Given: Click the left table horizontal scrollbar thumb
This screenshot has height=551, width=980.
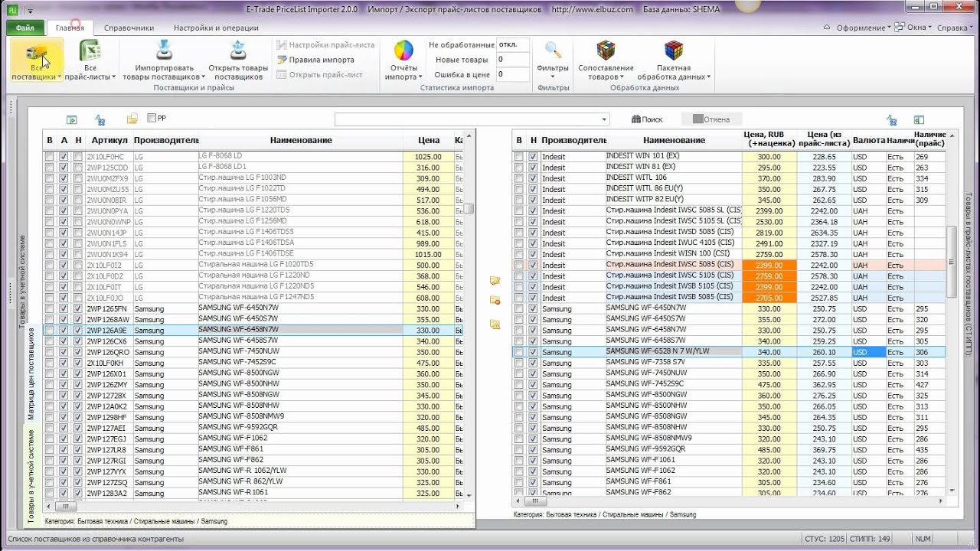Looking at the screenshot, I should [65, 507].
